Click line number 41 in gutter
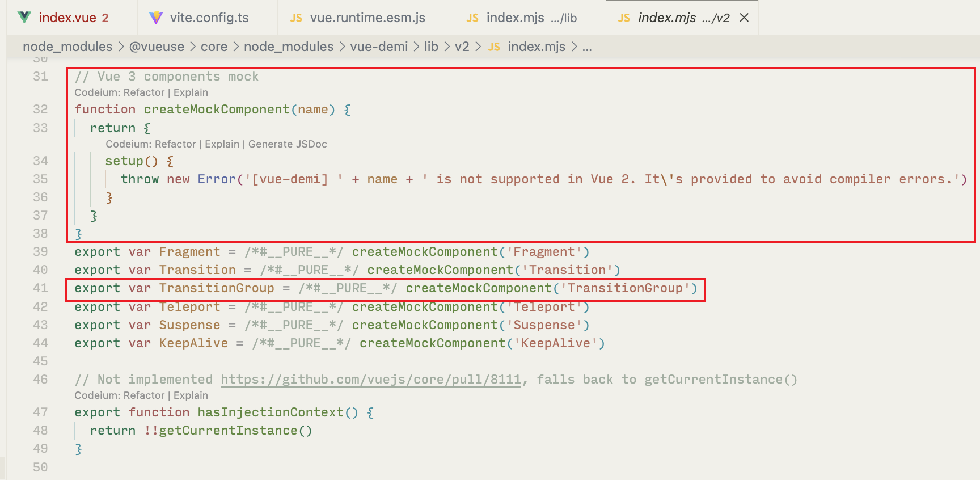The height and width of the screenshot is (480, 980). pos(40,288)
